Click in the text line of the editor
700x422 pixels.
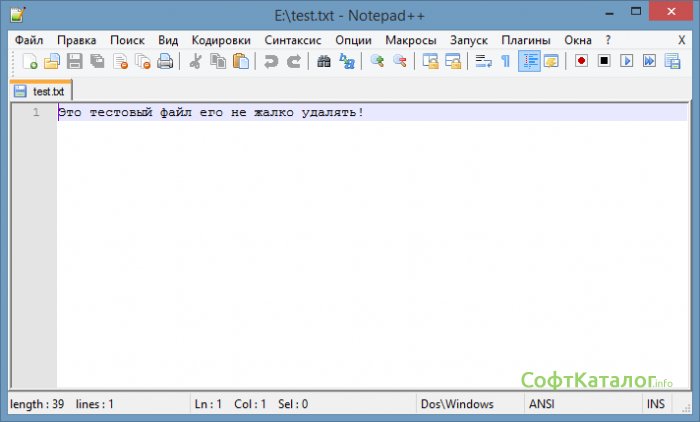(x=210, y=113)
